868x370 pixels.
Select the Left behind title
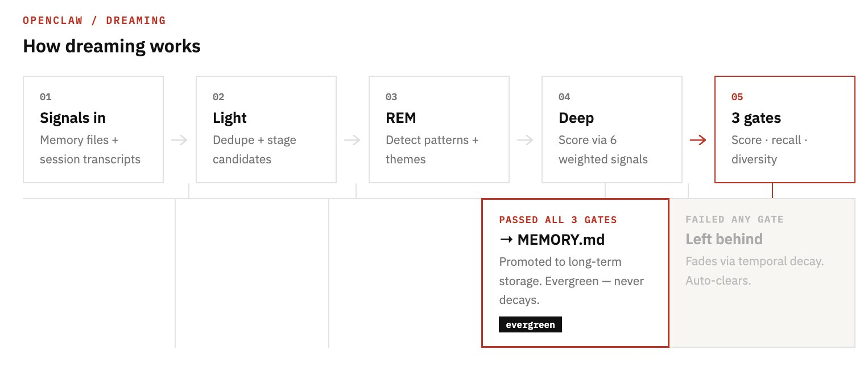[724, 239]
